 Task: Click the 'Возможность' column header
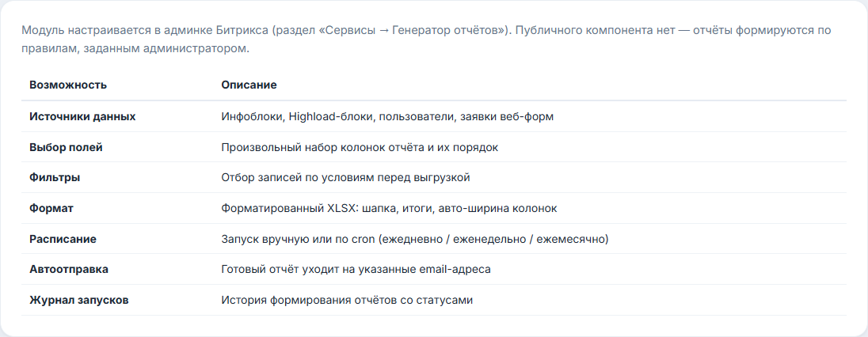68,85
